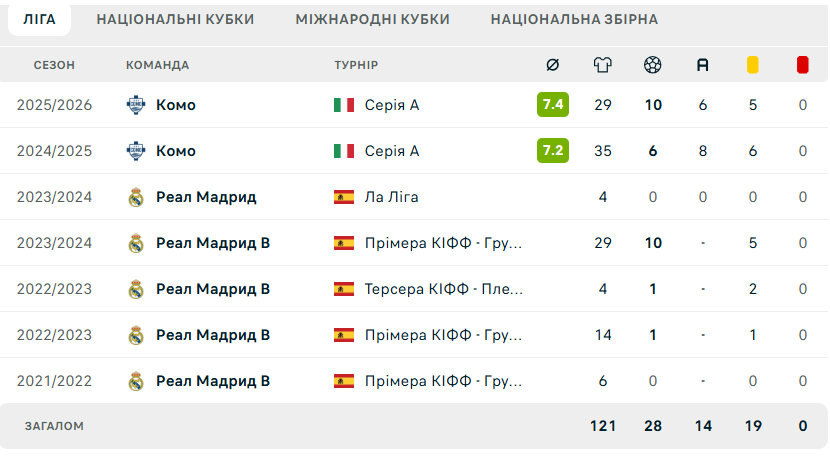830x459 pixels.
Task: Open Реал Мадрид team in 2023/2024 row
Action: pos(206,197)
